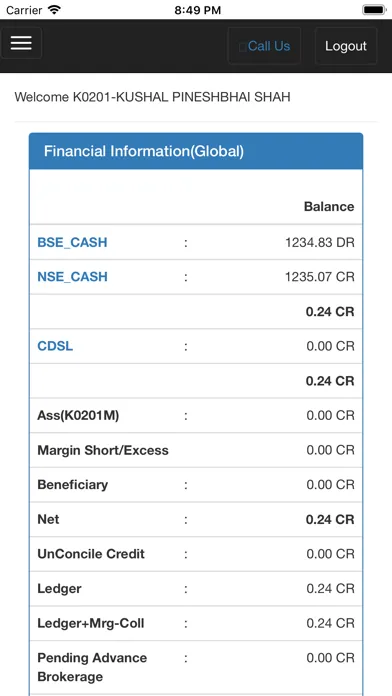Open the BSE_CASH ledger link
392x696 pixels.
[x=72, y=242]
